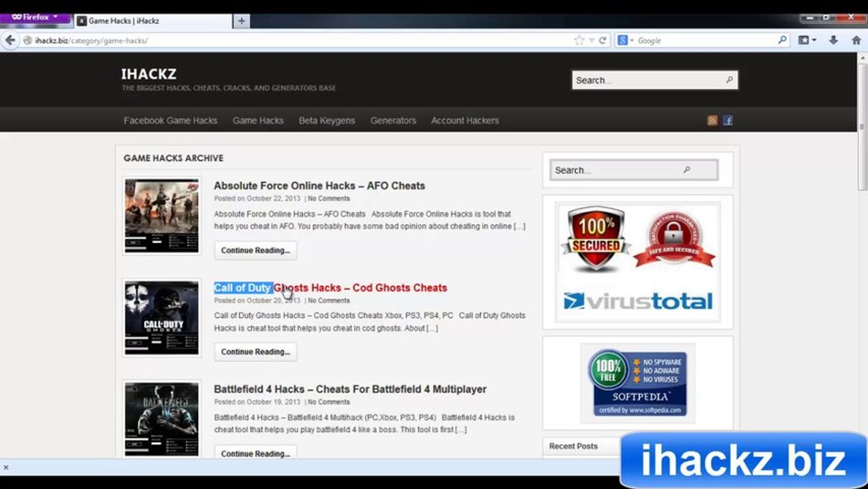Click sidebar search magnifier icon

point(686,170)
